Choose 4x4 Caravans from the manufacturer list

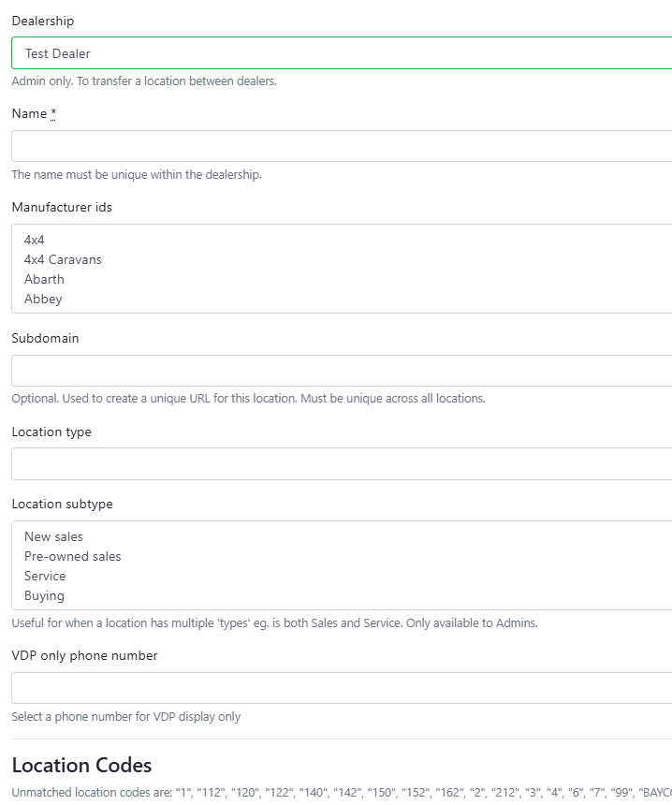(x=63, y=259)
